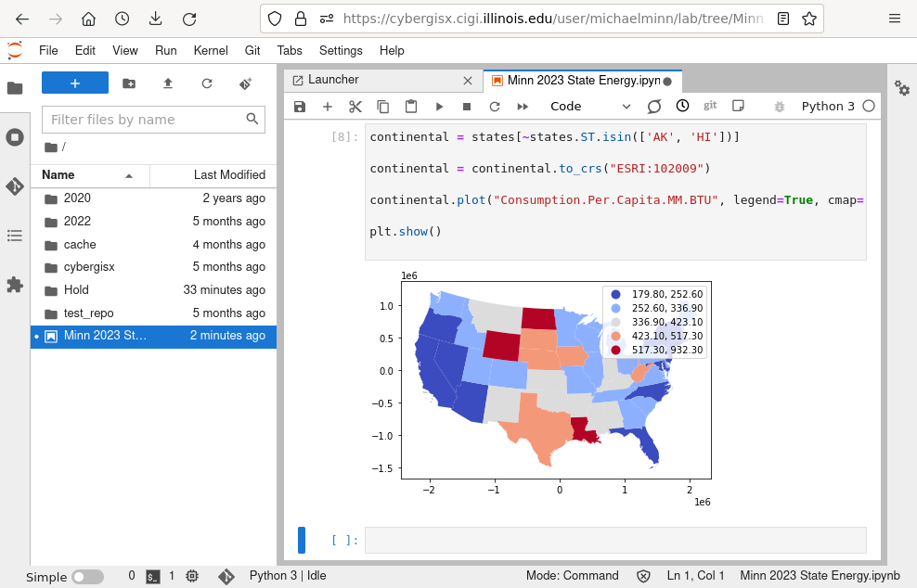
Task: Toggle the Simple interface mode switch
Action: tap(88, 577)
